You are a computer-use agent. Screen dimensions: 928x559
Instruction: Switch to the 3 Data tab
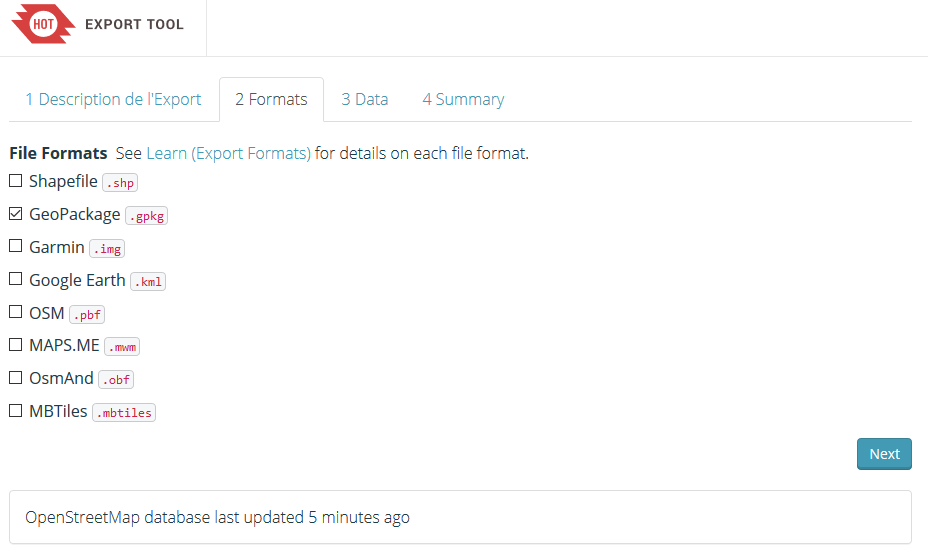pyautogui.click(x=364, y=99)
